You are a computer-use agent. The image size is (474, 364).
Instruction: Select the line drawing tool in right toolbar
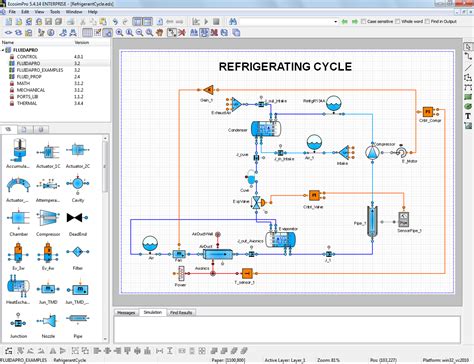468,68
